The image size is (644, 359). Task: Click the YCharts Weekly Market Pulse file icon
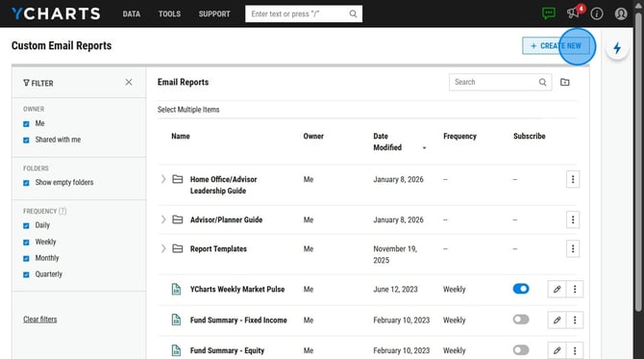point(176,289)
